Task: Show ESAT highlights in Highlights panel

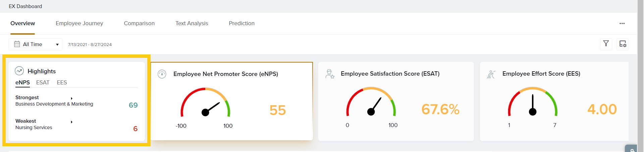Action: [43, 83]
